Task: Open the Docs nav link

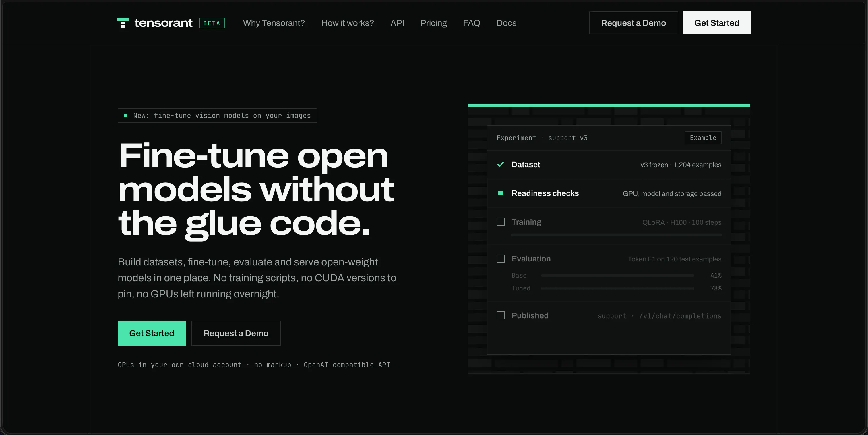Action: (x=506, y=23)
